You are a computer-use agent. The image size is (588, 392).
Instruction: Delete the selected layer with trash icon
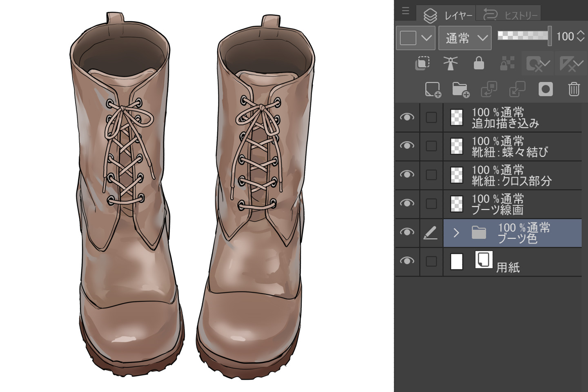pos(574,89)
